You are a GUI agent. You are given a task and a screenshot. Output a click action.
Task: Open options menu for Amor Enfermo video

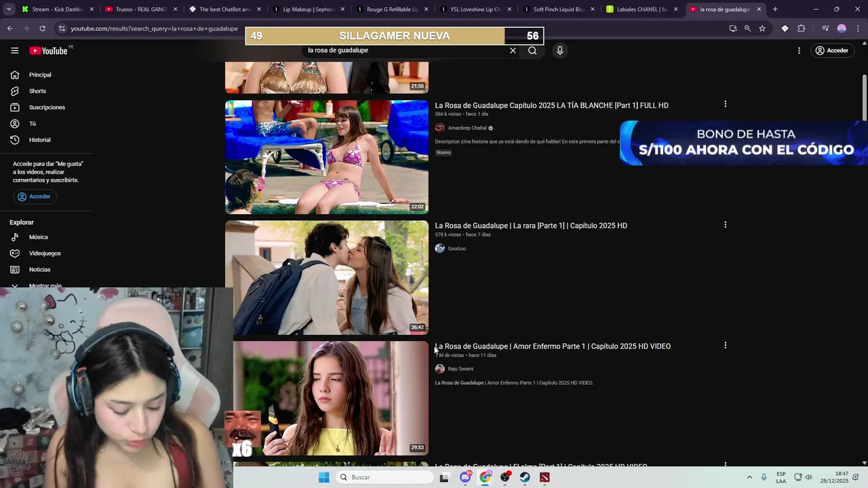[725, 345]
